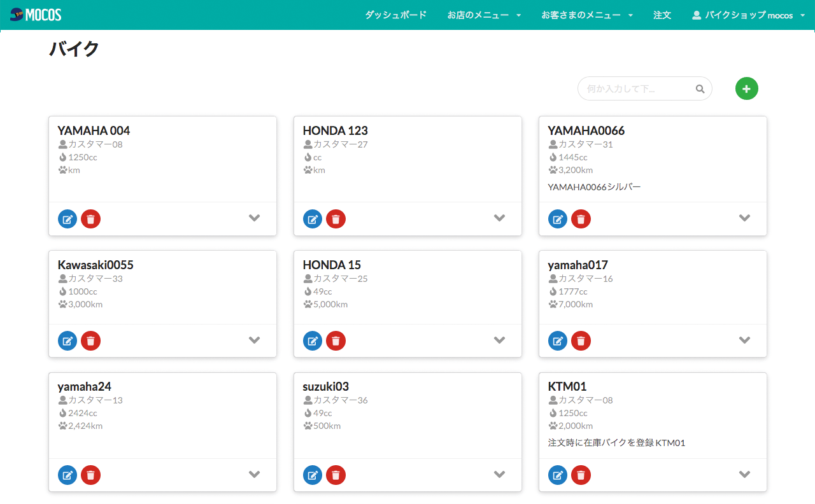Edit the yamaha017 bike
Image resolution: width=815 pixels, height=504 pixels.
pos(558,340)
